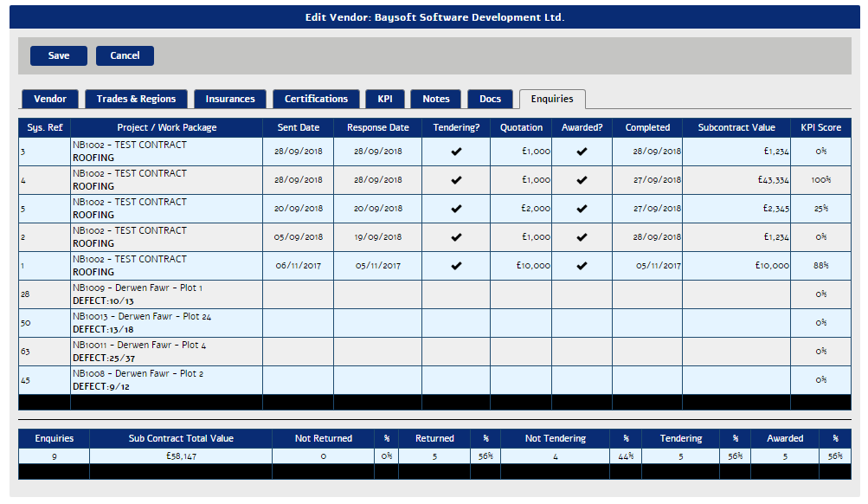
Task: Switch to the Vendor tab
Action: [x=49, y=99]
